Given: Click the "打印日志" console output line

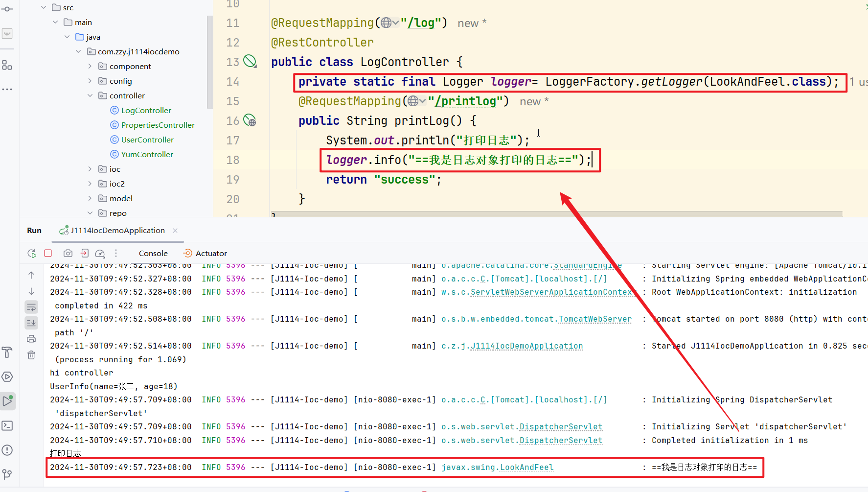Looking at the screenshot, I should tap(66, 453).
